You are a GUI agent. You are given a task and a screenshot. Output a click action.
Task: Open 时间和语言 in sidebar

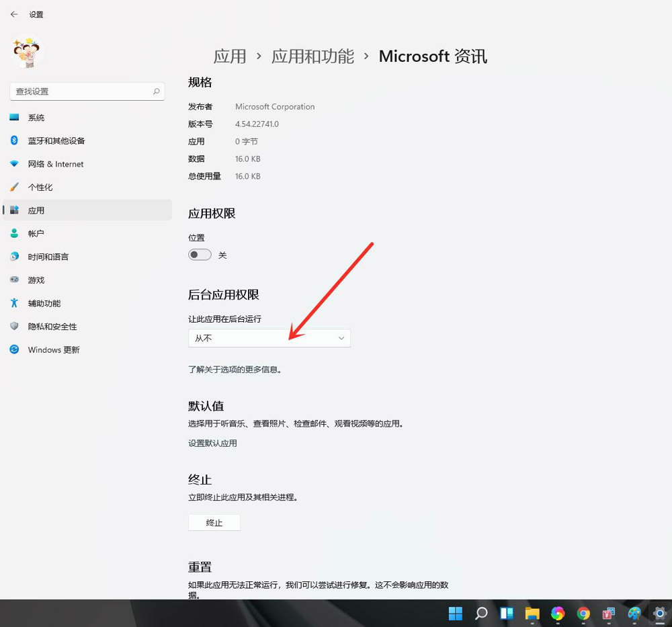87,257
